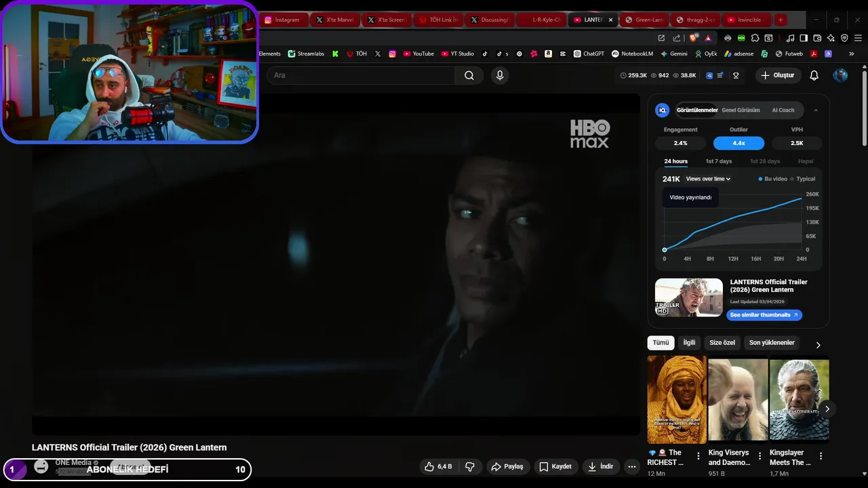Click See similar thumbnails button
868x488 pixels.
[x=764, y=315]
